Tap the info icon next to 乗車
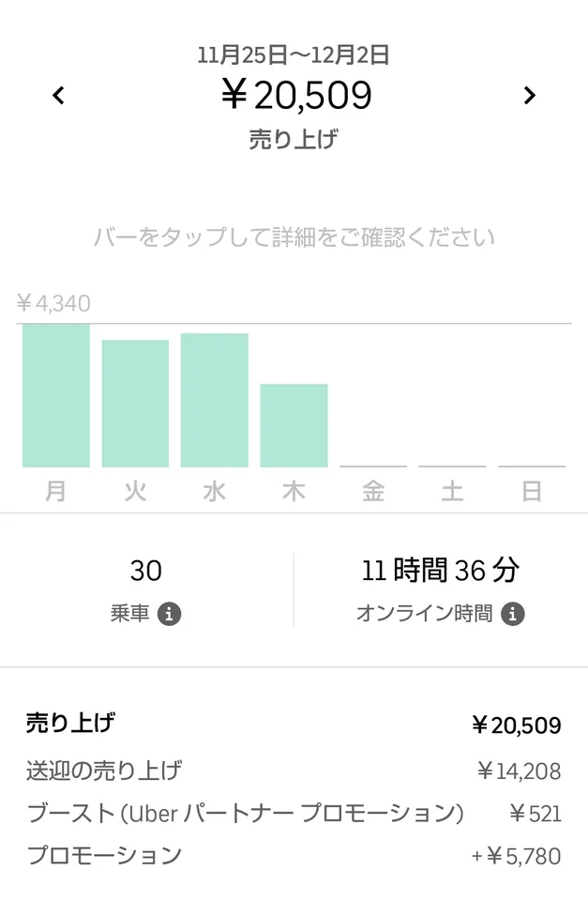 coord(169,615)
